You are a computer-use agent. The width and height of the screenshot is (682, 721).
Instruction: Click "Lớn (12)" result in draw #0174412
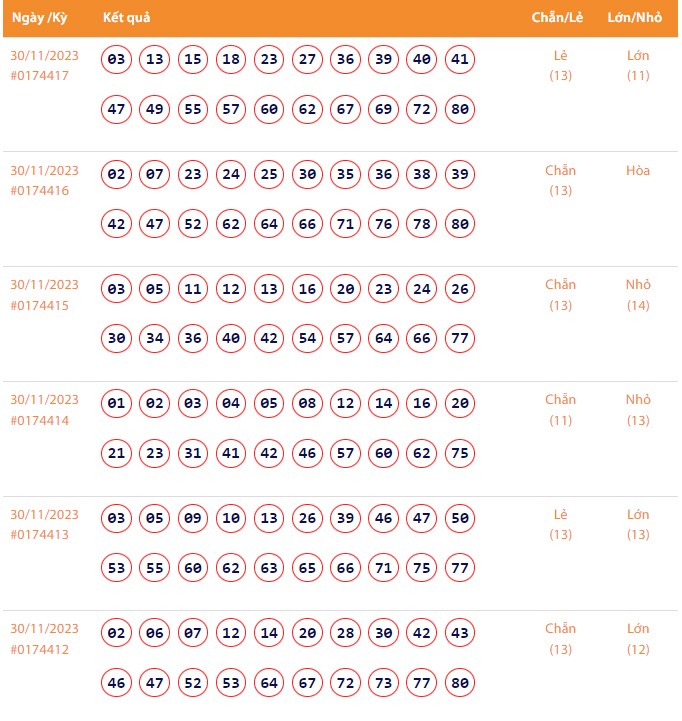[x=638, y=639]
